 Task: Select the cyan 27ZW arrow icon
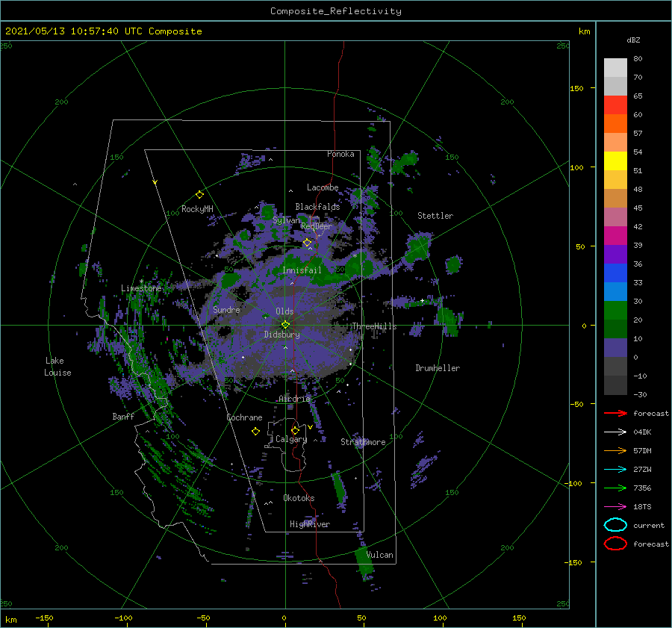[615, 470]
